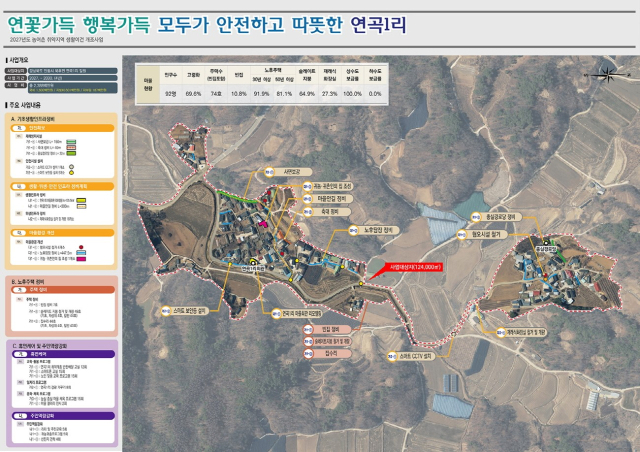Image resolution: width=640 pixels, height=452 pixels.
Task: Click the 스마트 보안등 설치 callout label
Action: pos(190,311)
